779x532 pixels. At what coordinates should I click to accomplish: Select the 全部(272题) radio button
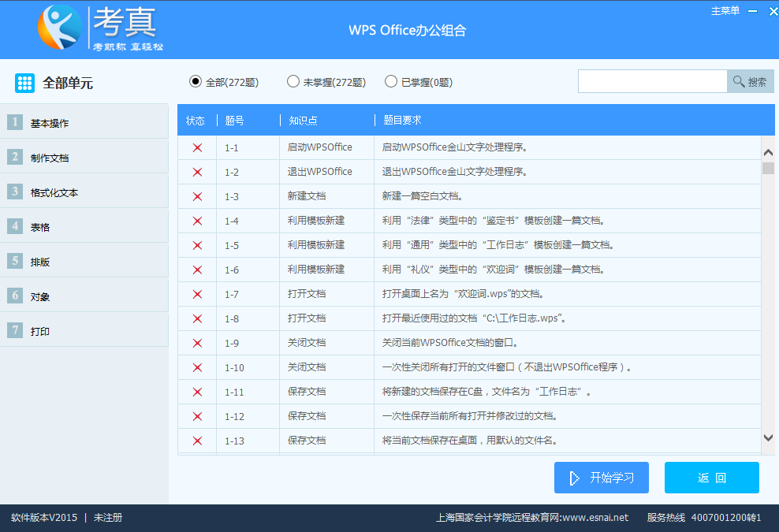click(196, 81)
